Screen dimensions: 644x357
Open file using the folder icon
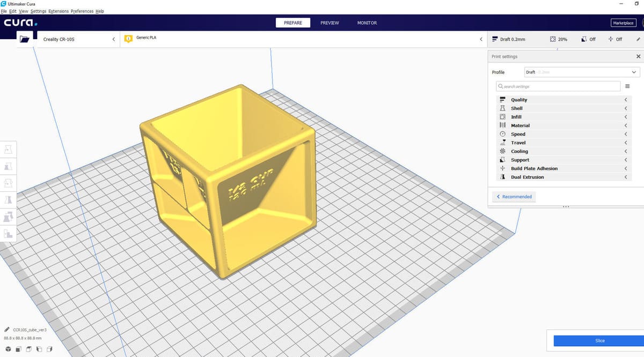pyautogui.click(x=24, y=39)
